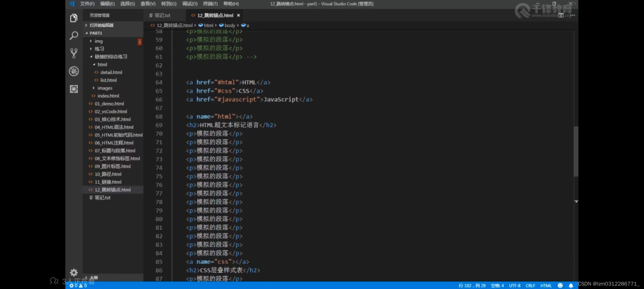Image resolution: width=644 pixels, height=289 pixels.
Task: Open 06_HTML注释.html file
Action: (x=113, y=143)
